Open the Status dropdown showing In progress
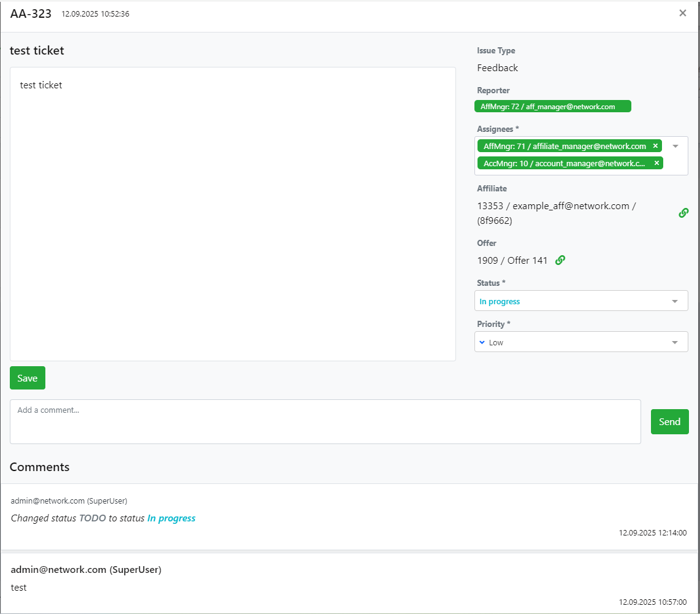This screenshot has width=700, height=614. (x=580, y=301)
